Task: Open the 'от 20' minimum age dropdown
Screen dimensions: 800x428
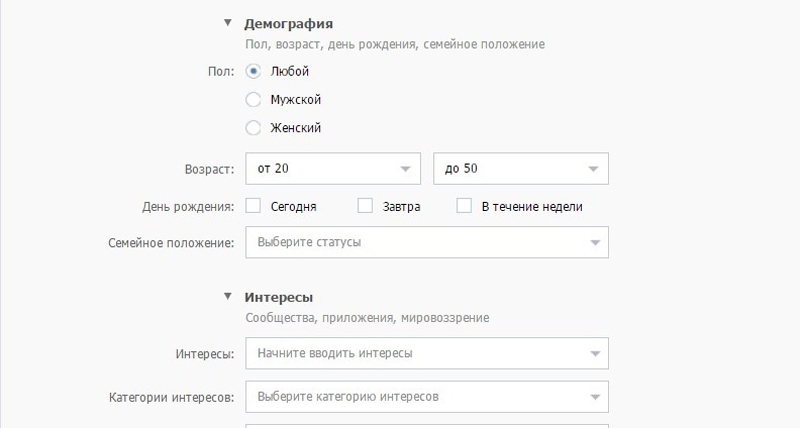Action: (x=333, y=168)
